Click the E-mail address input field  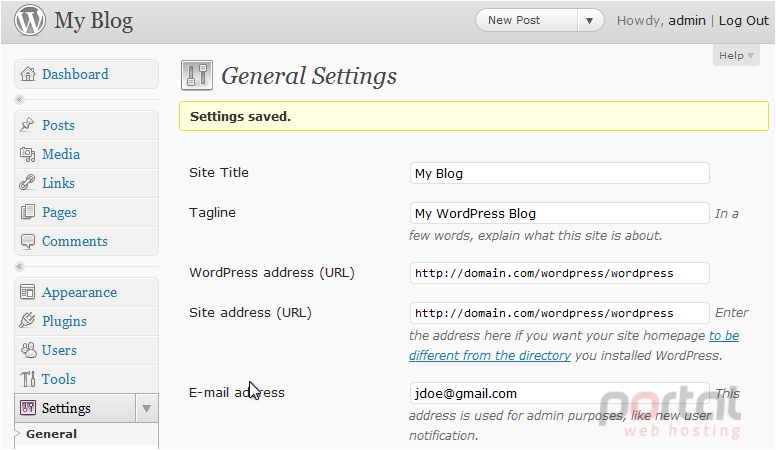[559, 393]
